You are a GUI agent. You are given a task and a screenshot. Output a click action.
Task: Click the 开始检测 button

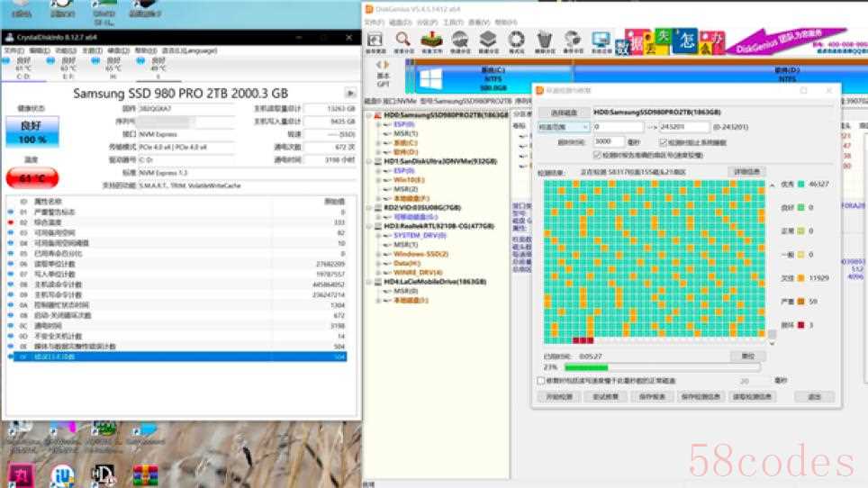559,397
